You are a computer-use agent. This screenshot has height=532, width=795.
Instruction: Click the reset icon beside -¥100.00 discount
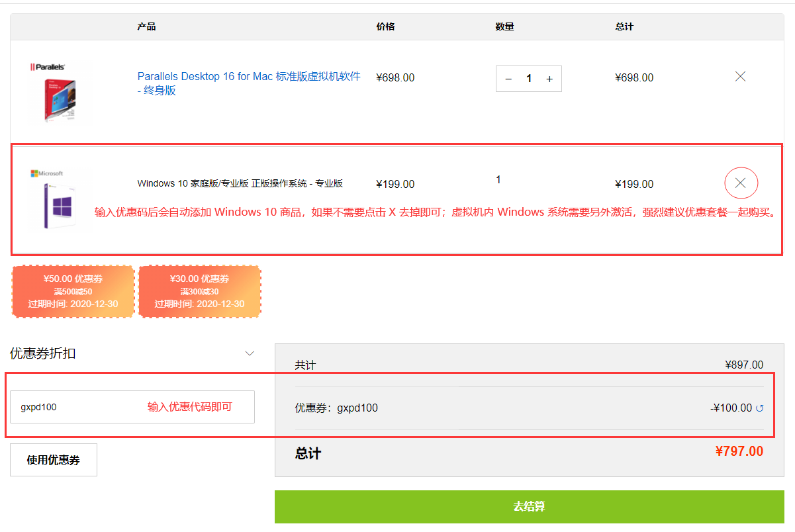759,408
